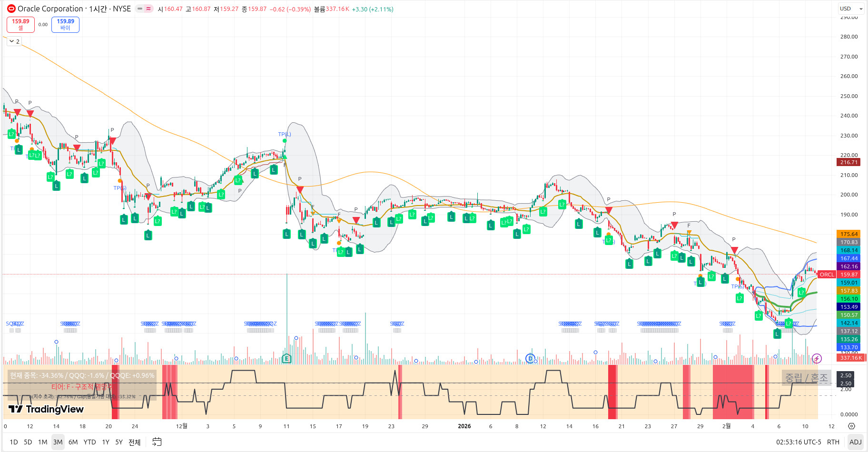
Task: Click the TP(L) label above the Dec 11 candle
Action: [285, 134]
